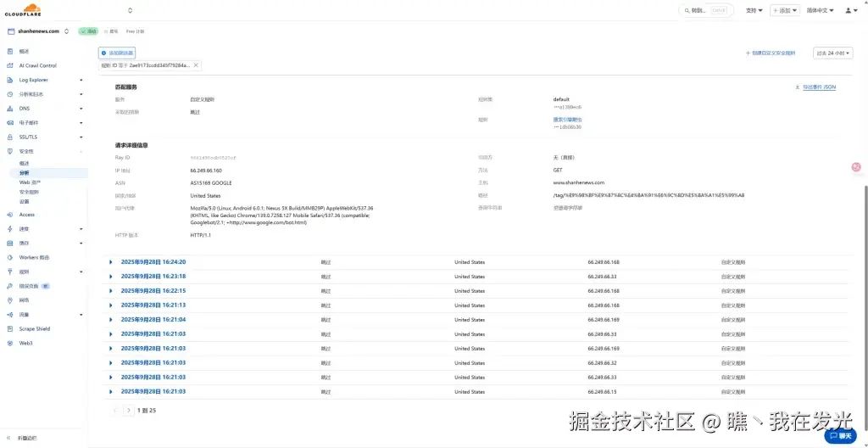Viewport: 868px width, 448px height.
Task: Open the 概述 overview sidebar icon
Action: pyautogui.click(x=10, y=51)
